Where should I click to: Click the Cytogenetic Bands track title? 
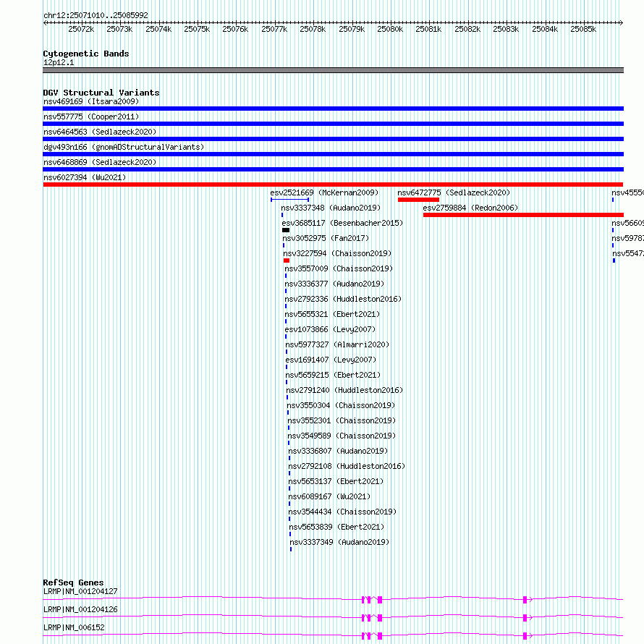point(86,54)
